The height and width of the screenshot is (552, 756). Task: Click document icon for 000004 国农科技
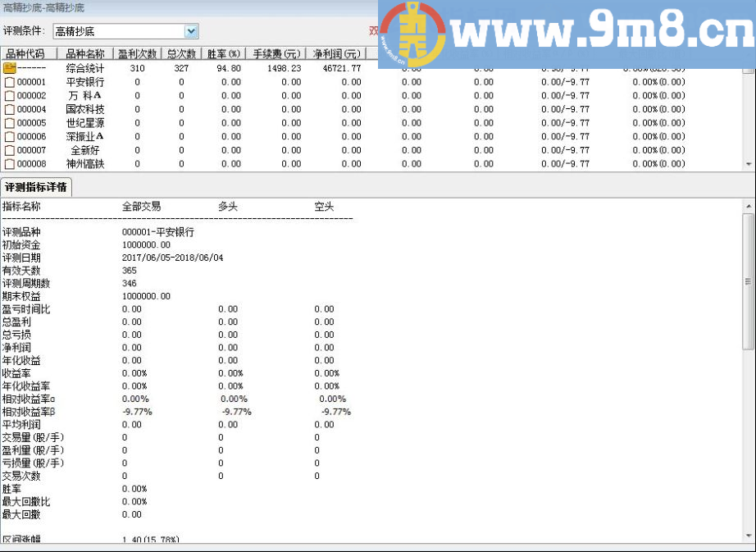click(10, 109)
